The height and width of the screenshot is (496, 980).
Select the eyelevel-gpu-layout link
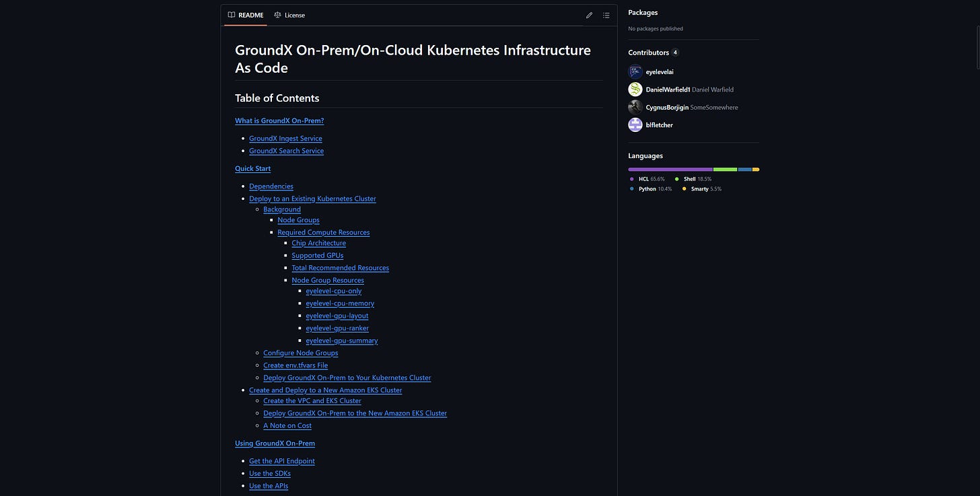[337, 316]
